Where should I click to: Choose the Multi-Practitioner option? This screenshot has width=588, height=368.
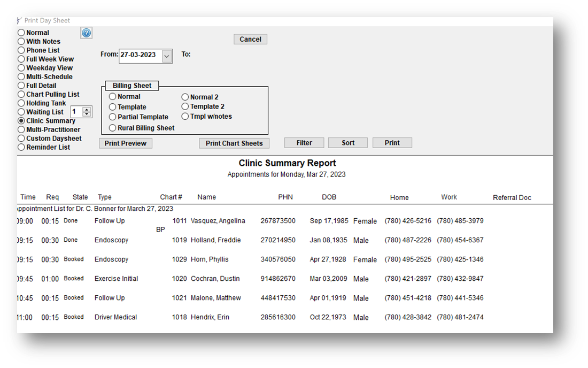click(21, 129)
